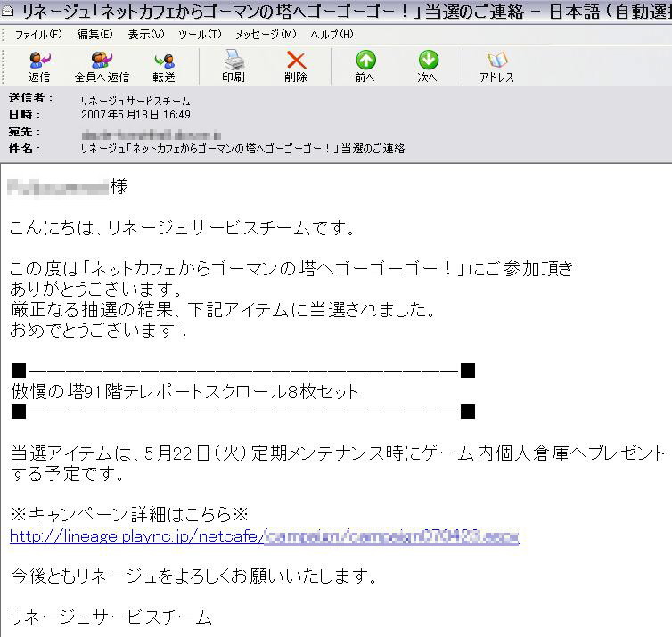The width and height of the screenshot is (672, 637).
Task: Click the blurred recipient name before 様
Action: (x=58, y=188)
